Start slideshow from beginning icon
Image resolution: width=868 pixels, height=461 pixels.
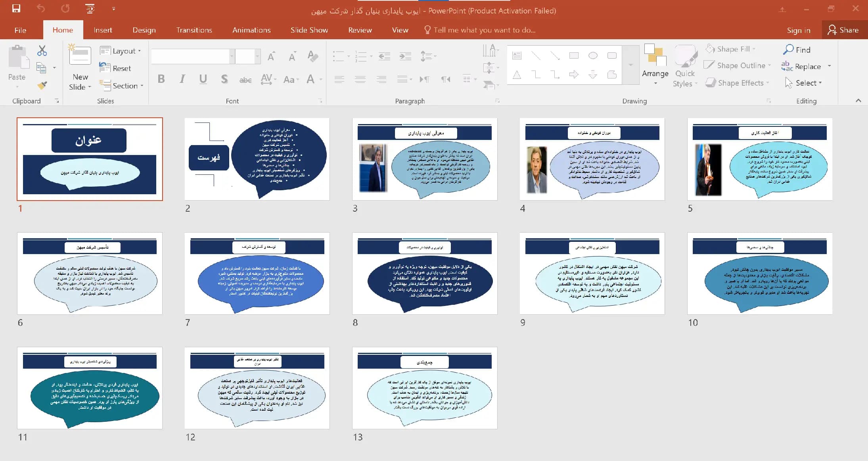(x=90, y=8)
